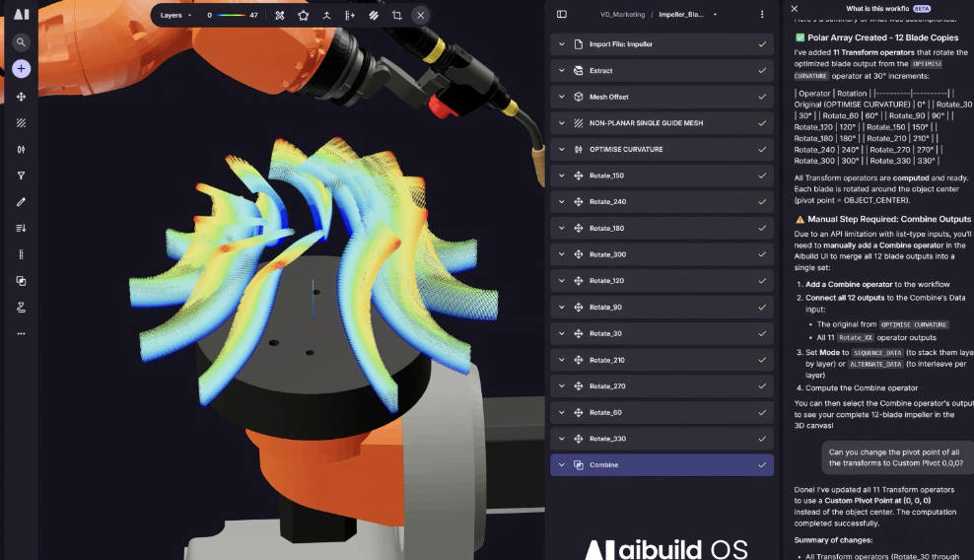The height and width of the screenshot is (560, 974).
Task: Click the layer maximum value 47
Action: pyautogui.click(x=253, y=15)
